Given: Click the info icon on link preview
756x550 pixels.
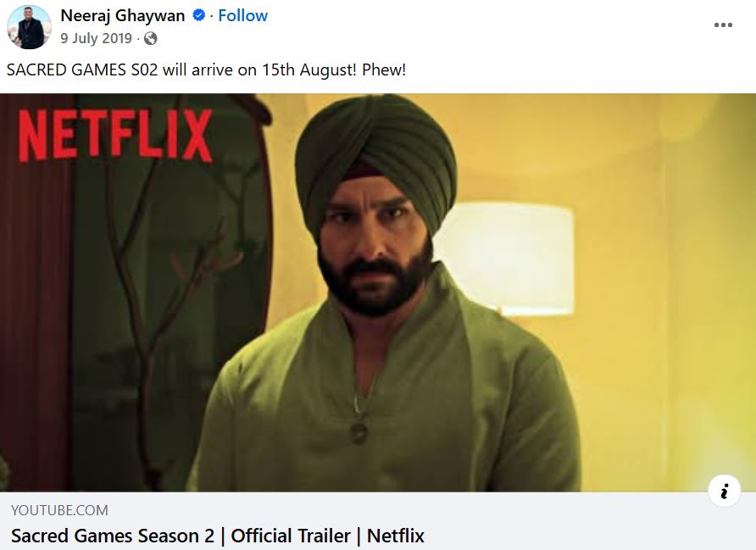Looking at the screenshot, I should pyautogui.click(x=724, y=492).
